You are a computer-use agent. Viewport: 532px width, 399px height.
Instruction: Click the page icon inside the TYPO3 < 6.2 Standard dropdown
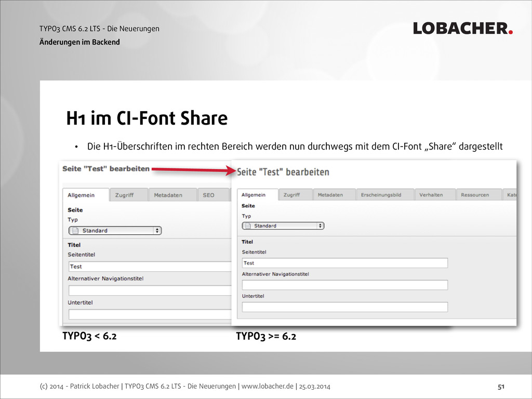tap(75, 231)
